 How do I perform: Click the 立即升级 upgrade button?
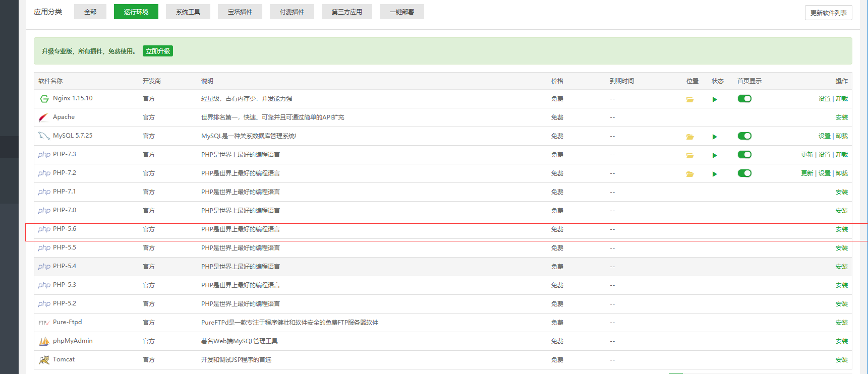(158, 51)
